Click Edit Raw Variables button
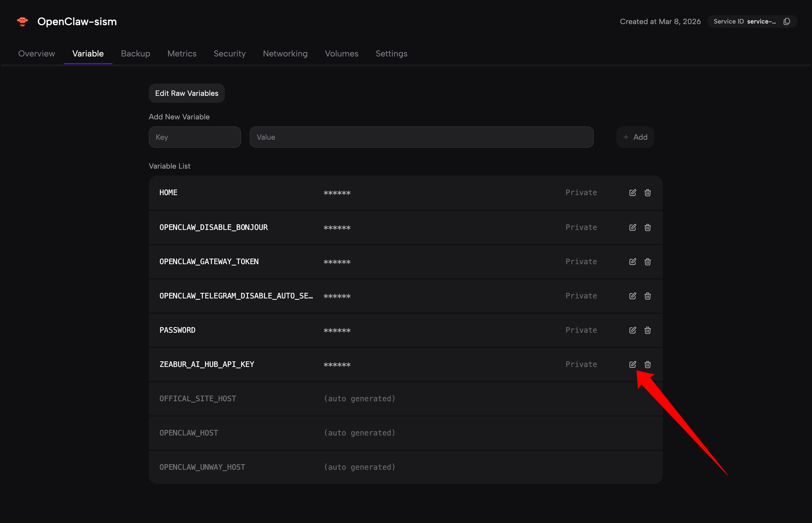 (187, 93)
